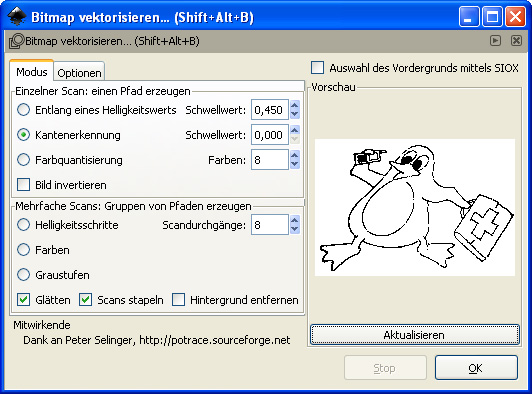532x394 pixels.
Task: Close the docked Bitmap vektorisieren panel
Action: click(x=516, y=41)
